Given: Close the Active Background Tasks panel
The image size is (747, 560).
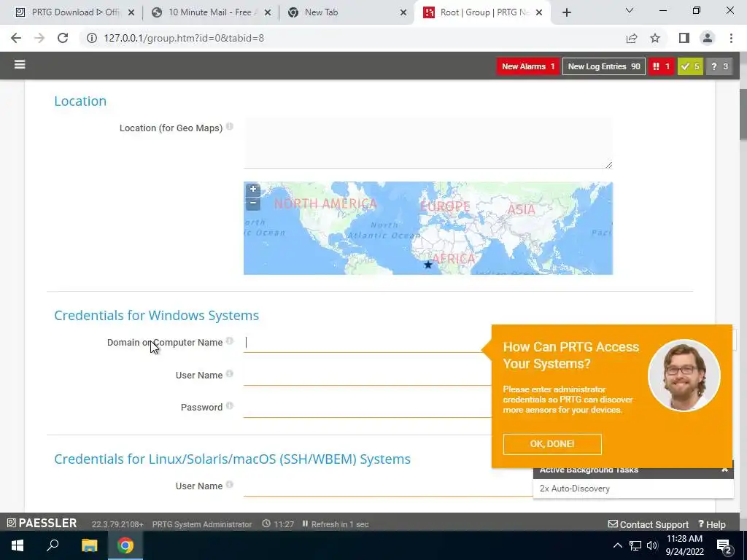Looking at the screenshot, I should pyautogui.click(x=724, y=470).
